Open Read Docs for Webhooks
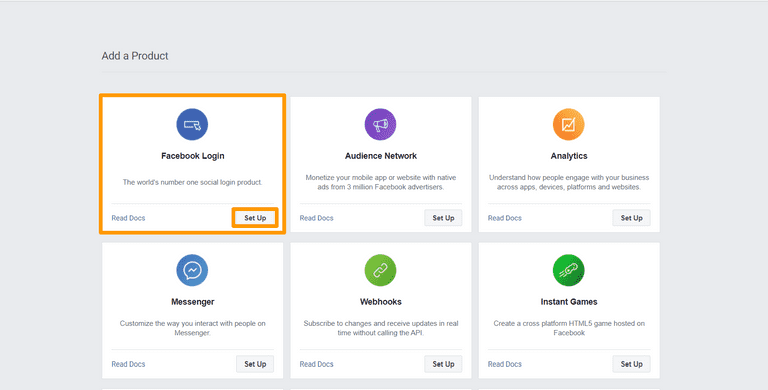This screenshot has height=390, width=768. click(x=316, y=364)
